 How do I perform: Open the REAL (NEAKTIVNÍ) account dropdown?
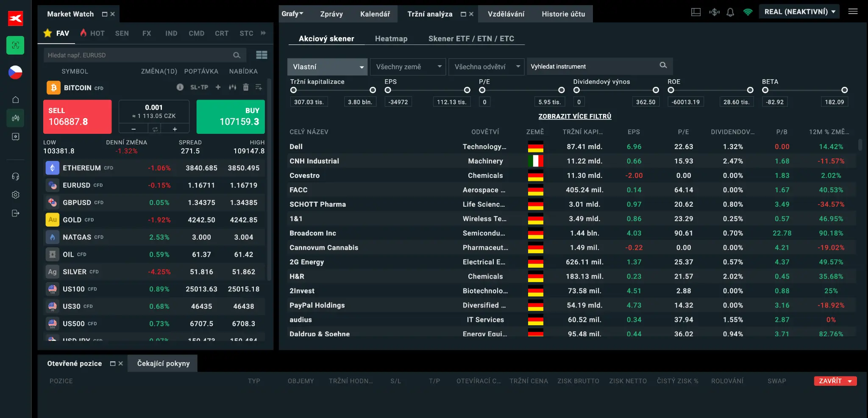tap(799, 12)
